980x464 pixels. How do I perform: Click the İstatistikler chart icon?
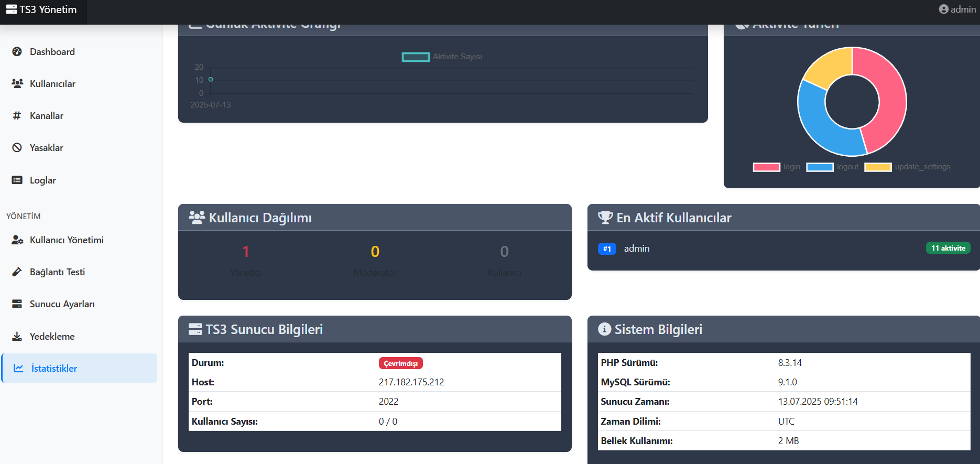pyautogui.click(x=19, y=368)
